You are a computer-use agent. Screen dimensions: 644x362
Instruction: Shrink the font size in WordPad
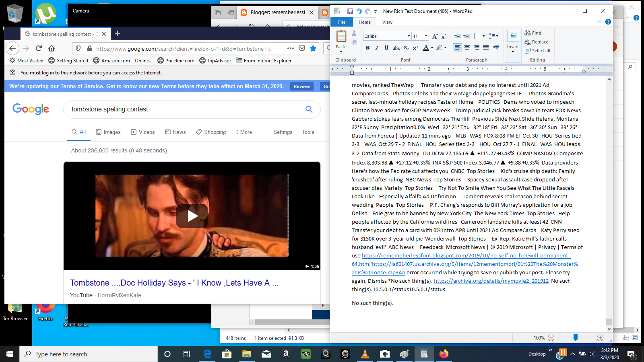click(x=444, y=36)
